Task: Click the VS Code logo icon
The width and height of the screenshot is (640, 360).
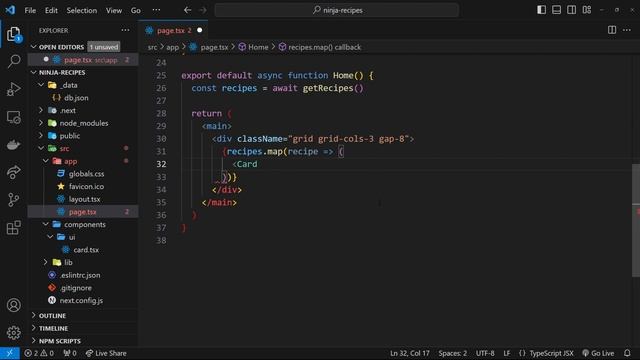Action: click(x=10, y=10)
